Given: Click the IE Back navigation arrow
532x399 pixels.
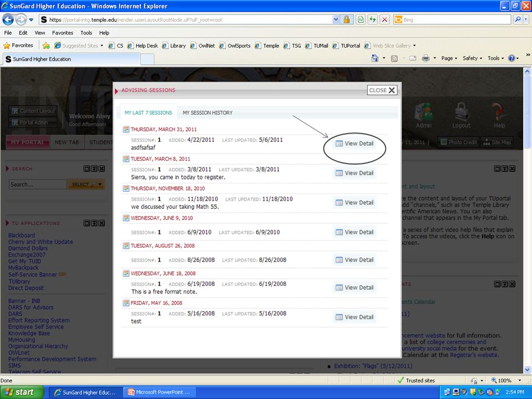Looking at the screenshot, I should coord(8,20).
